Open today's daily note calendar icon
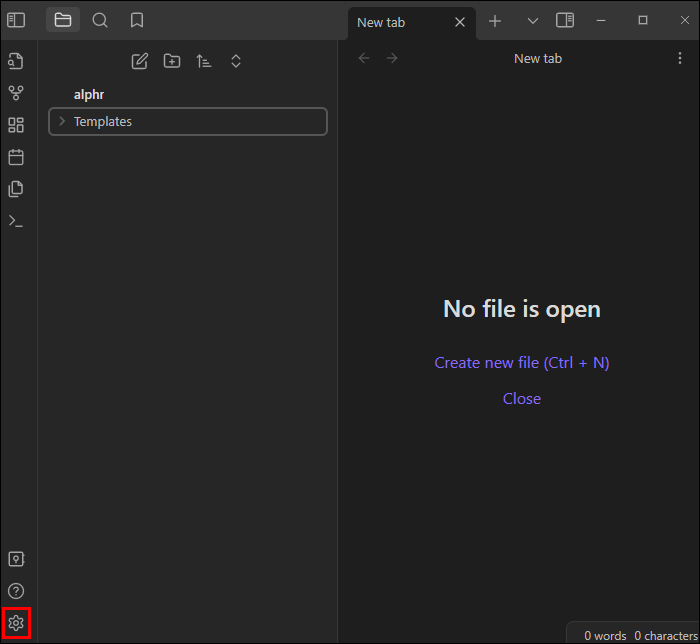 click(x=16, y=157)
